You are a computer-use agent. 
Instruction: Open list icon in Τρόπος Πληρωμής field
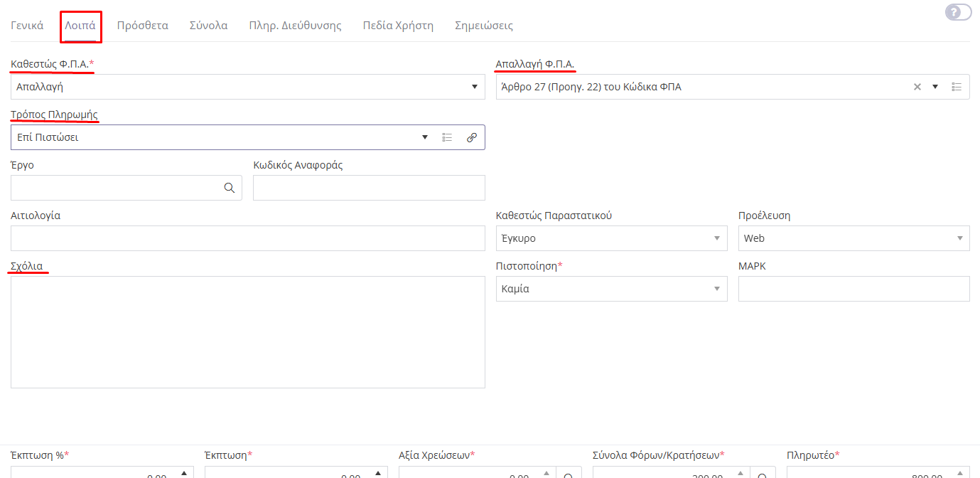447,137
